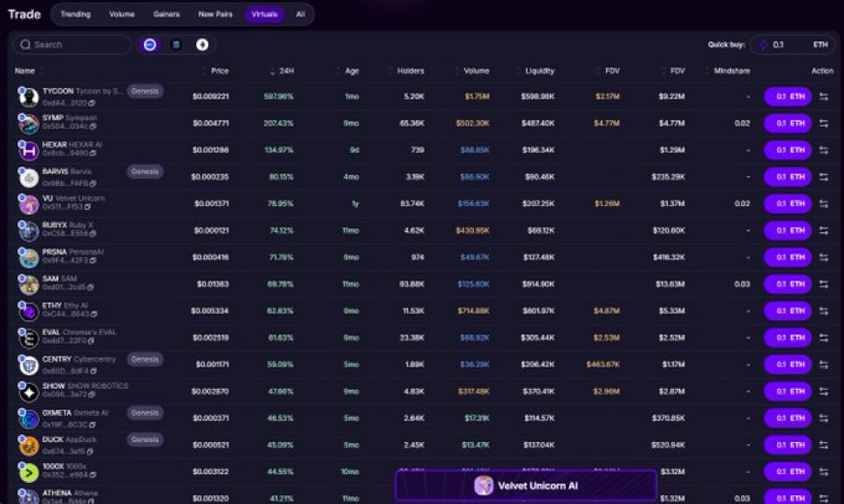Buy SYMP with 0.1 ETH button
This screenshot has height=504, width=844.
787,123
